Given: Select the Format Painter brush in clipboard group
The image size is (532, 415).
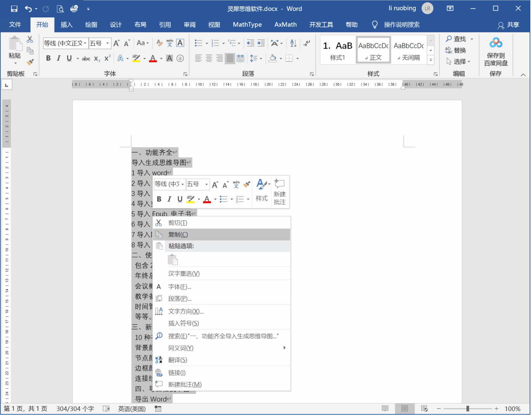Looking at the screenshot, I should click(x=30, y=62).
